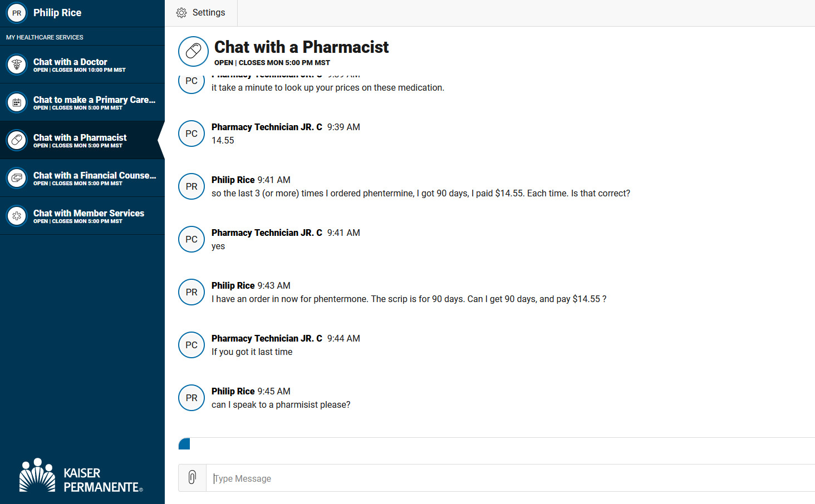Click the Primary Care calendar icon

pyautogui.click(x=17, y=102)
